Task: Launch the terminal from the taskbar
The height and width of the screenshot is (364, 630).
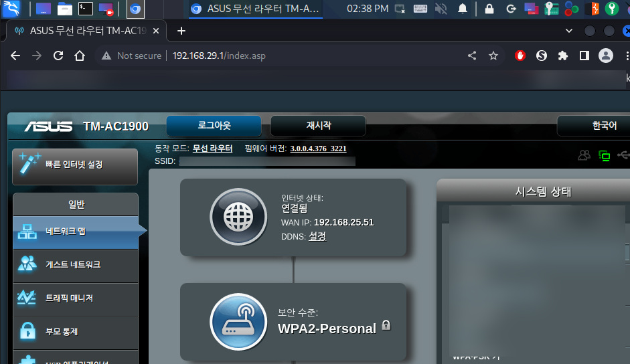Action: click(x=86, y=9)
